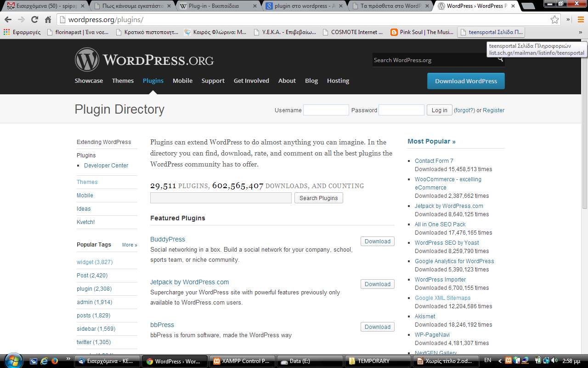Click the Register link

(493, 110)
